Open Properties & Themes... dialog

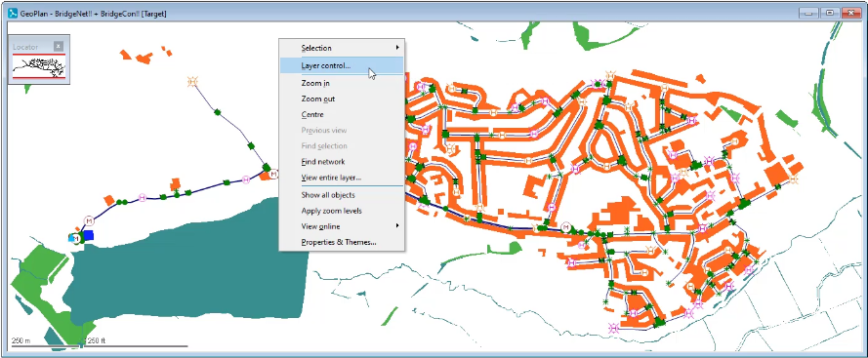click(x=342, y=242)
